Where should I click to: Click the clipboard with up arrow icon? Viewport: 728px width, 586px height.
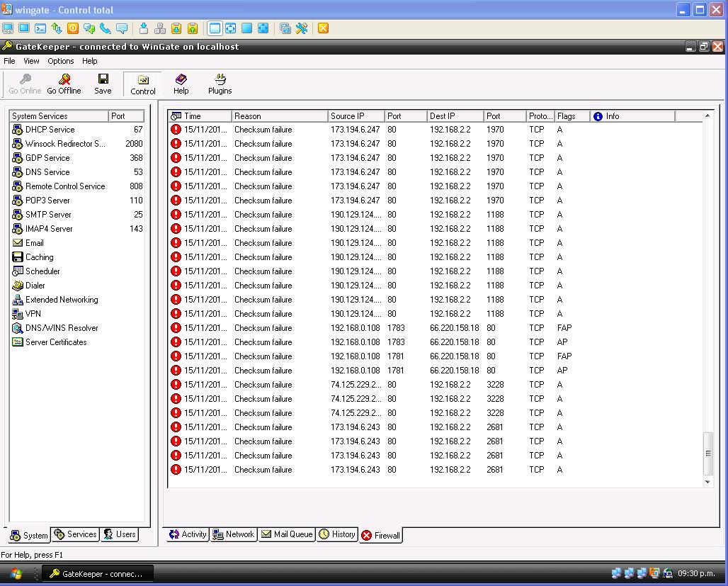193,28
